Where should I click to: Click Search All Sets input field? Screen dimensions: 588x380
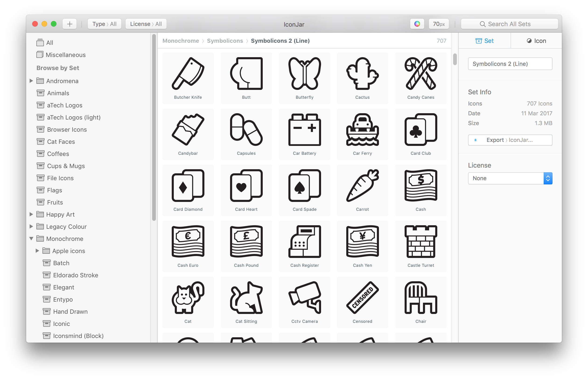pos(511,24)
